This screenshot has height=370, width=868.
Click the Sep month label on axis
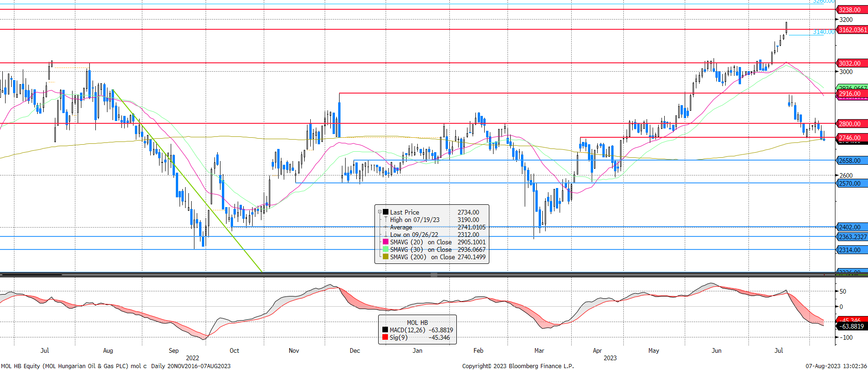[174, 350]
